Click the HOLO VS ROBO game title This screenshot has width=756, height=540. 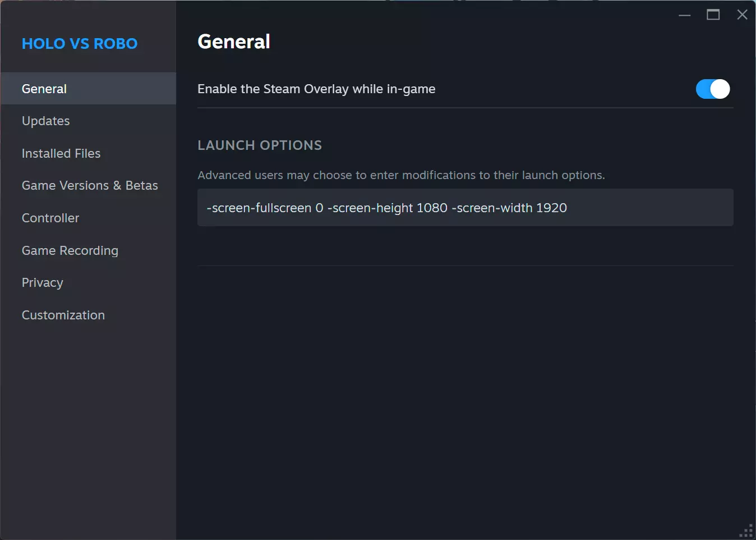(x=80, y=44)
